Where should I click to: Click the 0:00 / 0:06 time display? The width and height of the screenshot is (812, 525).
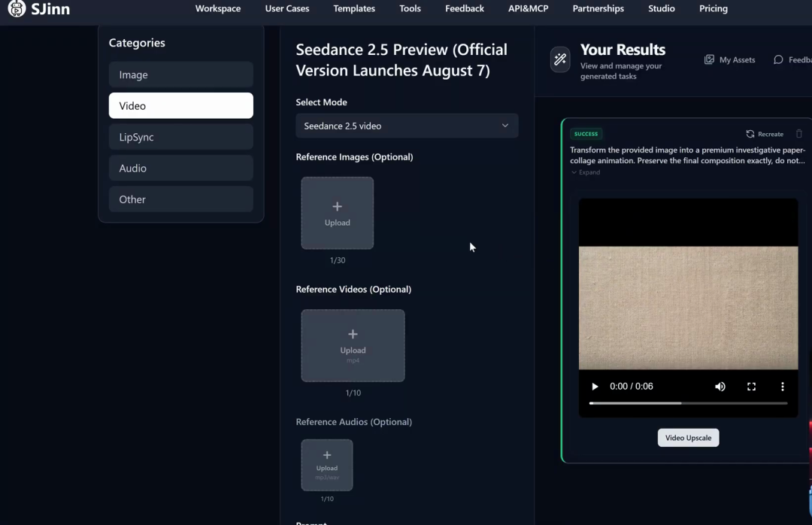pyautogui.click(x=632, y=387)
